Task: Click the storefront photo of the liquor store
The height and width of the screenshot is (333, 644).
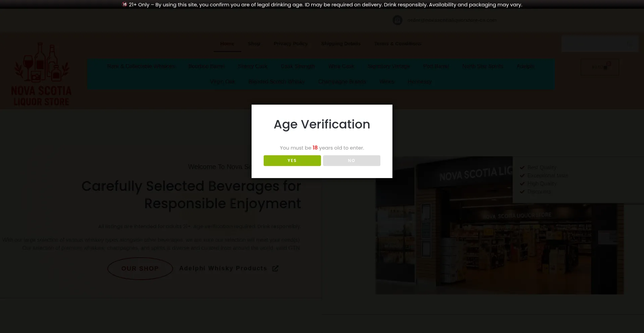Action: [x=499, y=225]
